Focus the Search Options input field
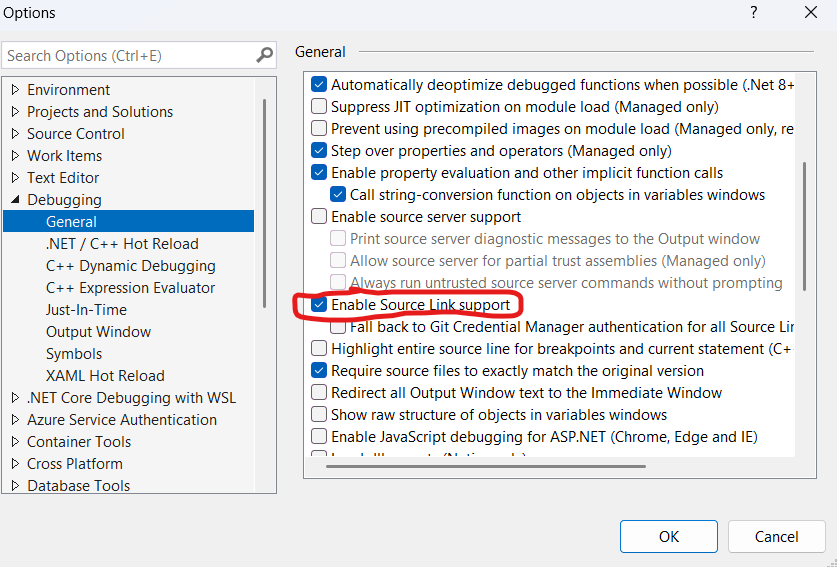The height and width of the screenshot is (567, 837). click(x=139, y=55)
